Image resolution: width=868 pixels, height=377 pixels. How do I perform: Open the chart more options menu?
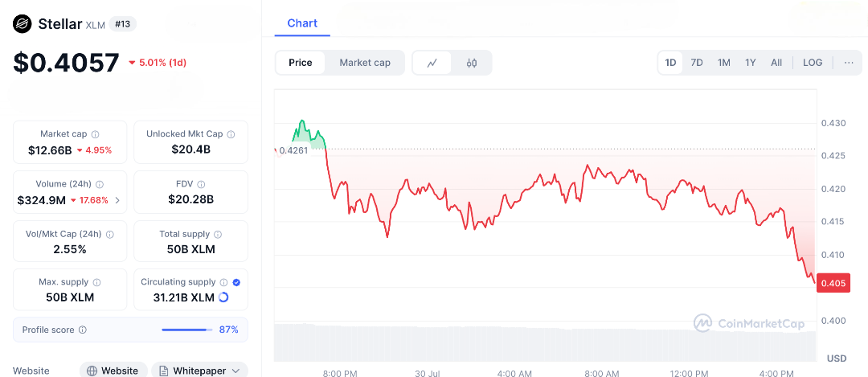(x=849, y=63)
